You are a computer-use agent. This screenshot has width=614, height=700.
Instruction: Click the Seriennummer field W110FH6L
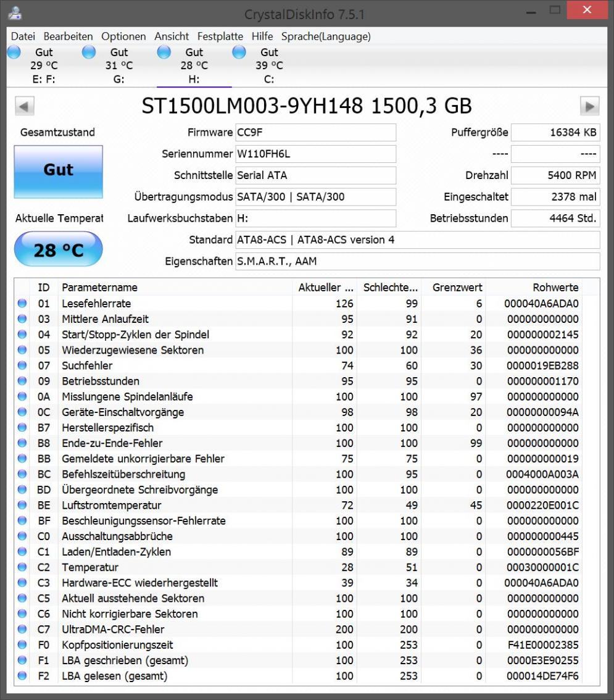[x=315, y=154]
